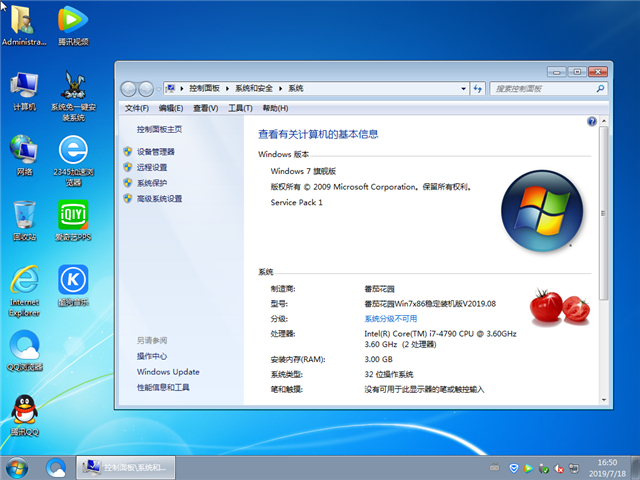Launch 腾讯QQ penguin desktop icon
640x480 pixels.
pos(24,416)
